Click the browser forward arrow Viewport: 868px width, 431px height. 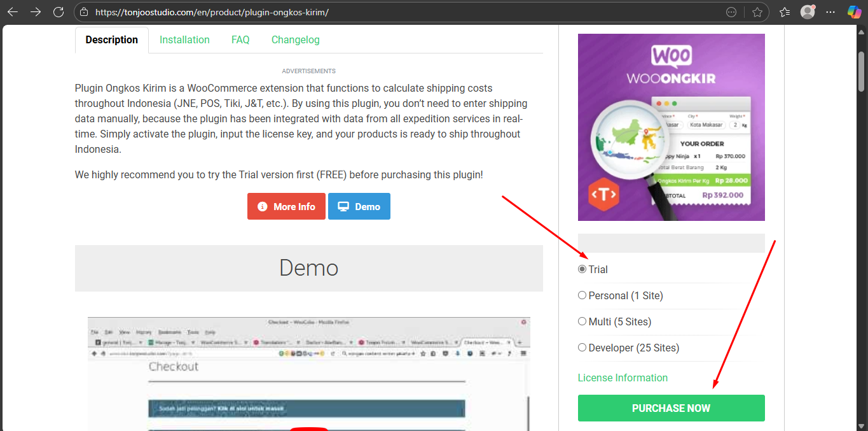pos(36,12)
